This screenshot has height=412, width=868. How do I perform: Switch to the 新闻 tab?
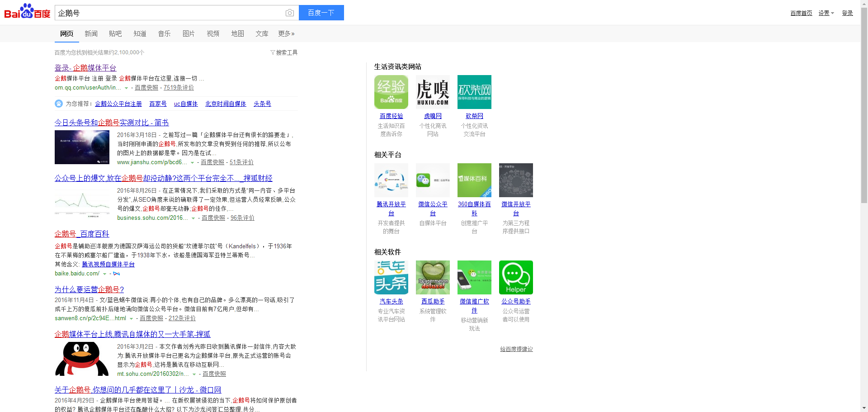tap(91, 33)
